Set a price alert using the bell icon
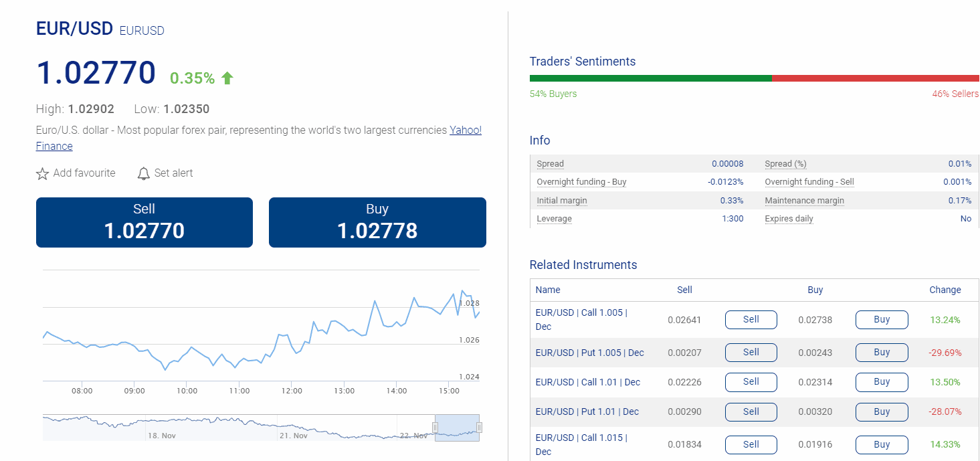Screen dimensions: 980x461 [x=143, y=173]
